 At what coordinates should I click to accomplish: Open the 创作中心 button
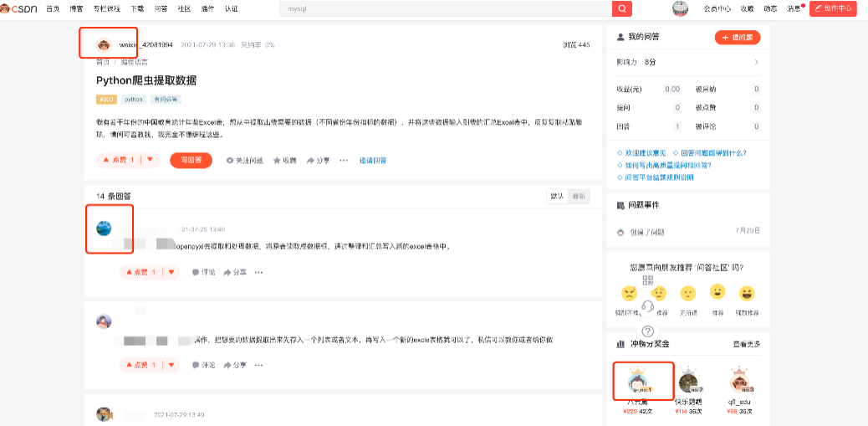pos(833,8)
